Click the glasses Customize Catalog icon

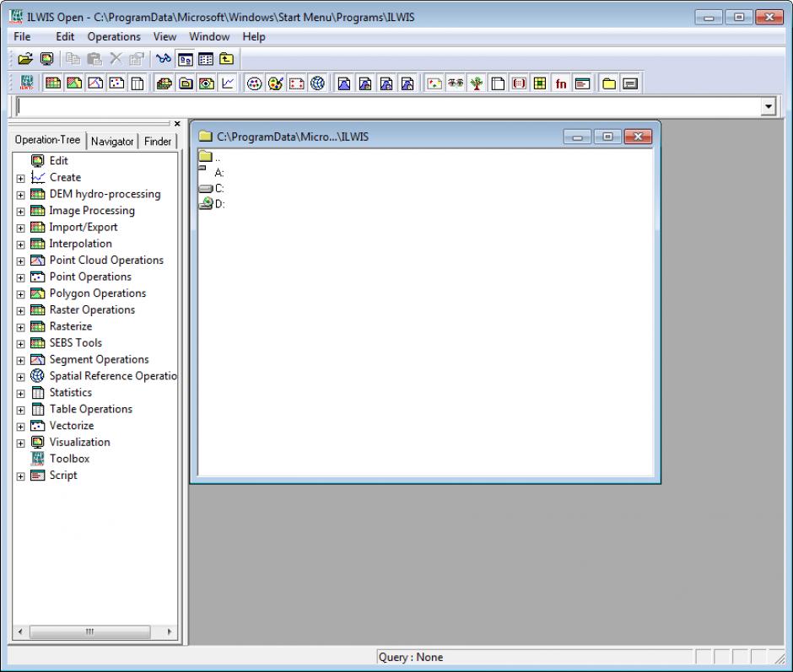[x=164, y=59]
